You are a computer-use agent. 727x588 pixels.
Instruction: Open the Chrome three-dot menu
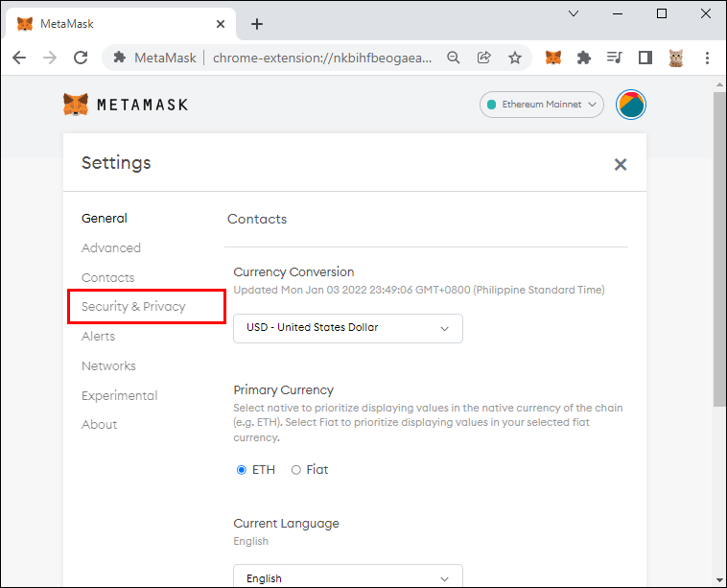point(707,58)
